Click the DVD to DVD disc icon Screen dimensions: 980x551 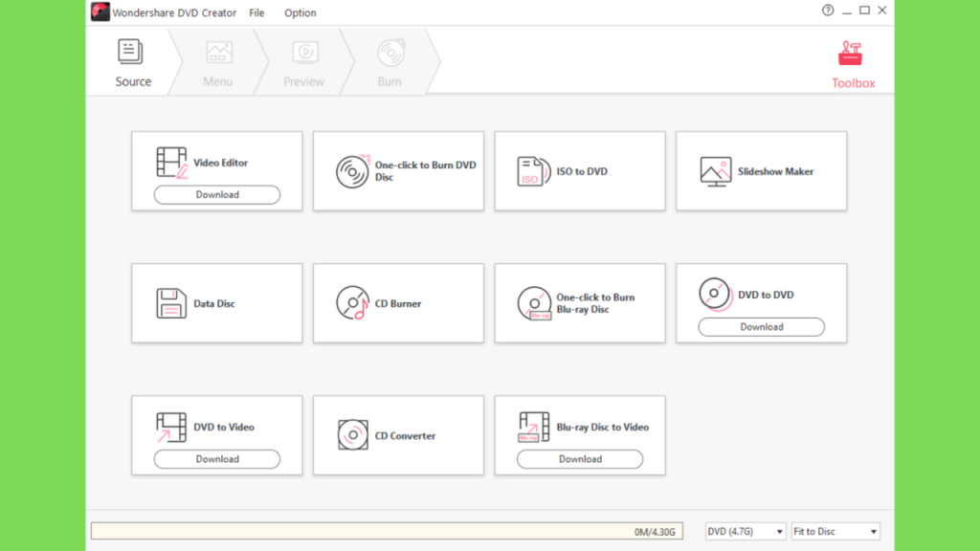coord(716,295)
